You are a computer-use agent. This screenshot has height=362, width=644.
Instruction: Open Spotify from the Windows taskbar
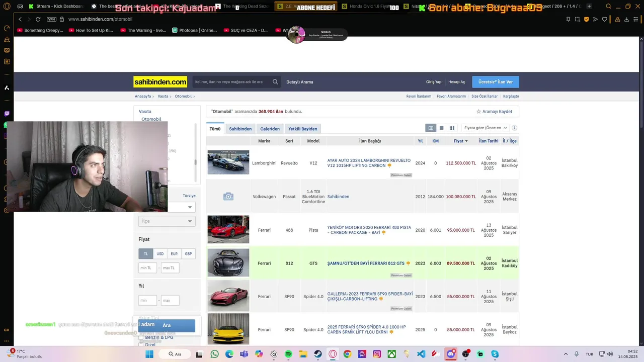pyautogui.click(x=288, y=354)
